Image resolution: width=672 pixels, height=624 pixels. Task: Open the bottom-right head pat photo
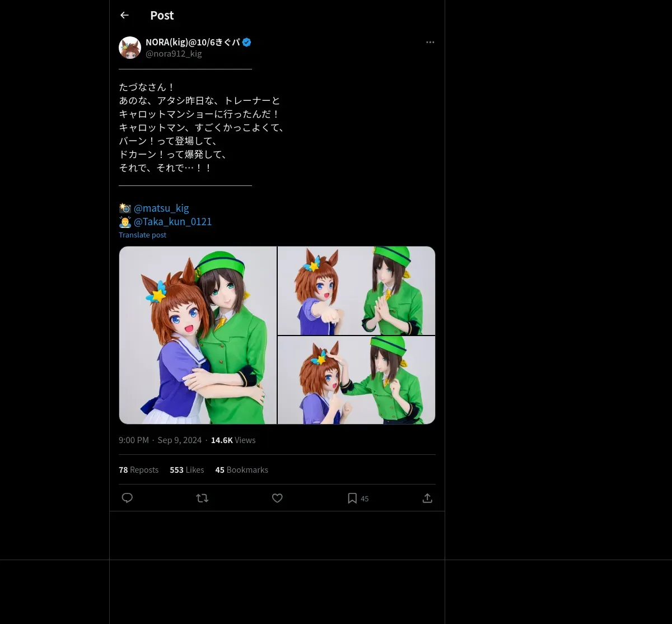pyautogui.click(x=356, y=380)
